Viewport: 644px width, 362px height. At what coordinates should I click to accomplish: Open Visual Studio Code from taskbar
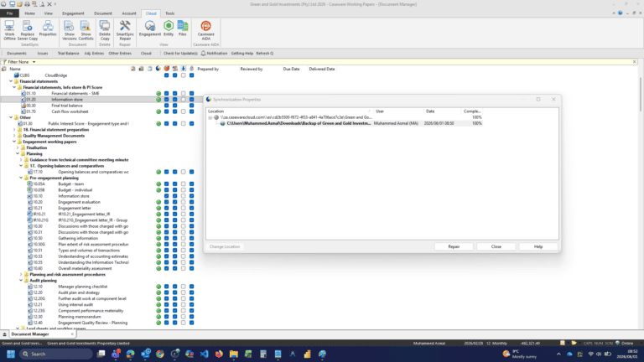204,354
